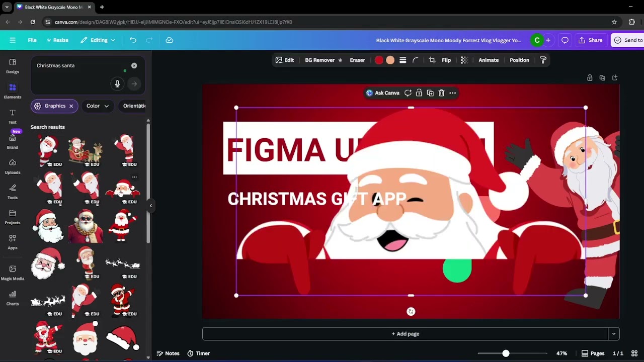
Task: Activate voice search microphone
Action: point(117,84)
